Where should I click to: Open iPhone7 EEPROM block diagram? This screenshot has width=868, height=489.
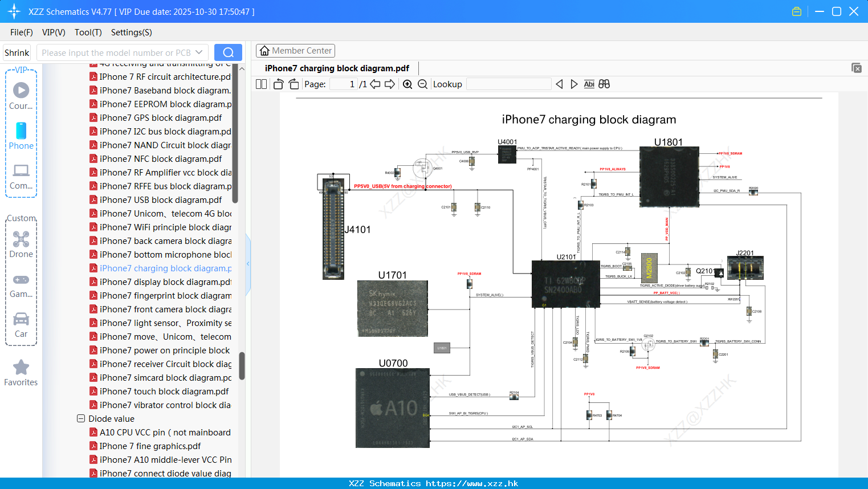coord(165,104)
